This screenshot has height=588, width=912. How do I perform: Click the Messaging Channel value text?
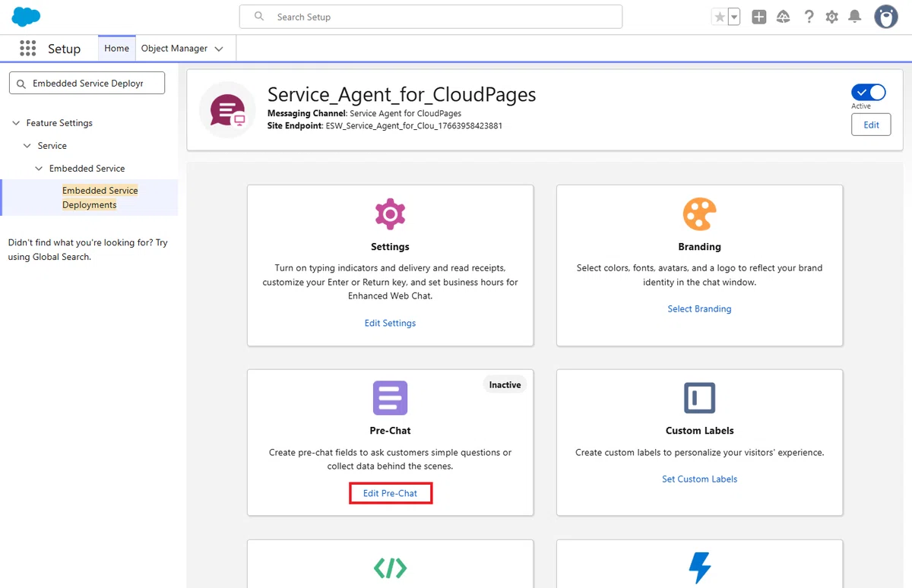tap(405, 113)
